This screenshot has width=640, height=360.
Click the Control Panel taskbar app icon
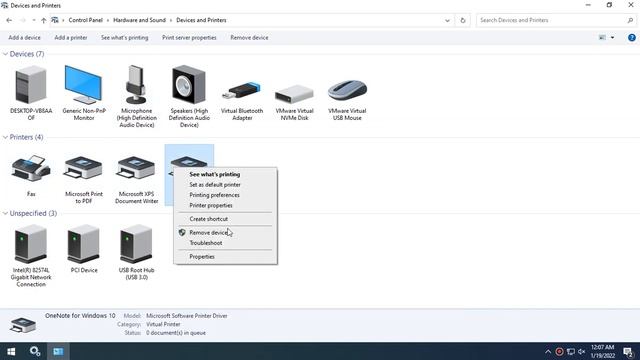[58, 351]
